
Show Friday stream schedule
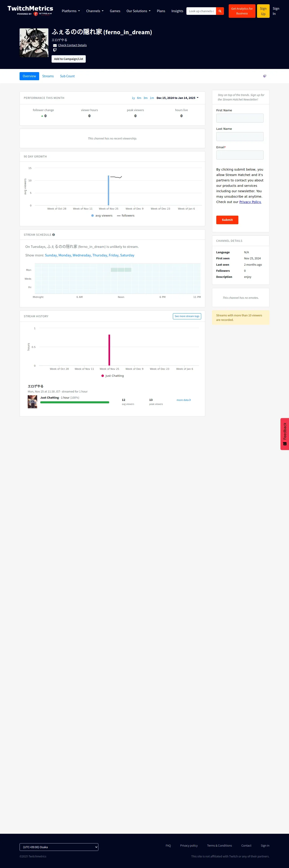[x=114, y=255]
